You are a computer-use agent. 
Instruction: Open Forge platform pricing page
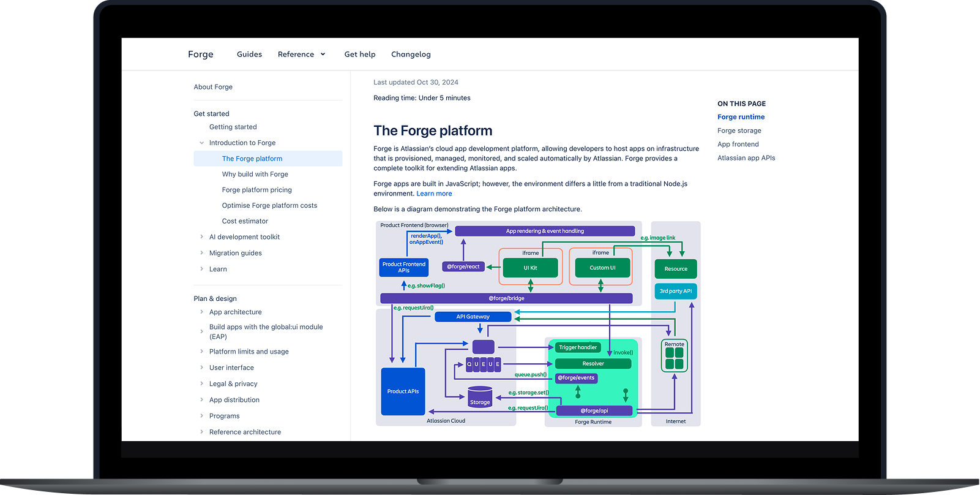point(256,190)
